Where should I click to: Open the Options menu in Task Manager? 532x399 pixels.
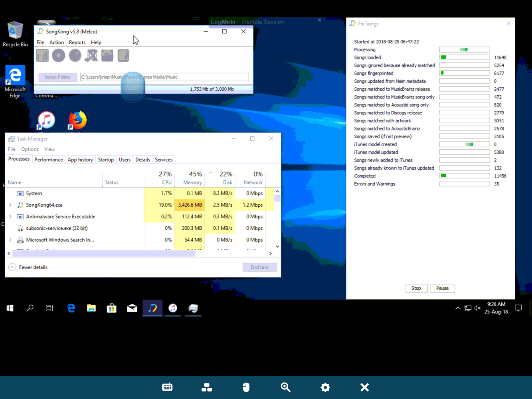point(30,149)
